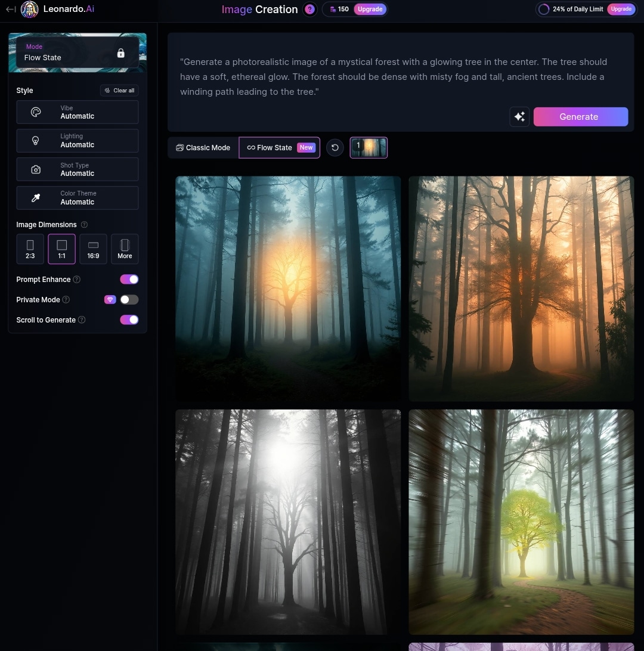The width and height of the screenshot is (644, 651).
Task: Expand the Color Theme Automatic selector
Action: 78,198
